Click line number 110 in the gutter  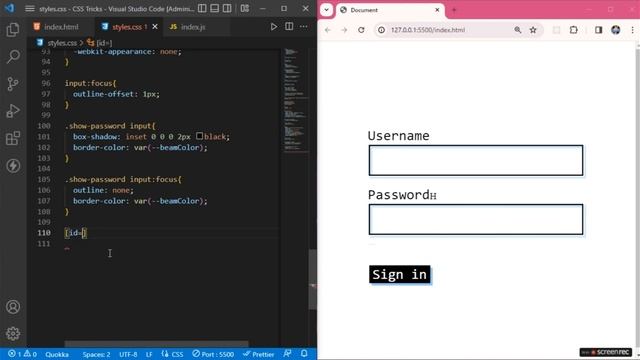click(x=44, y=233)
